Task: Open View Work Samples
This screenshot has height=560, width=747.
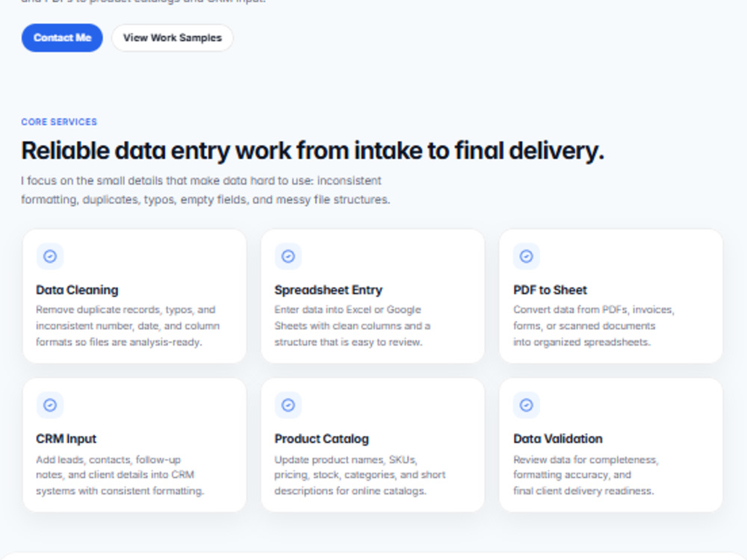Action: [x=173, y=38]
